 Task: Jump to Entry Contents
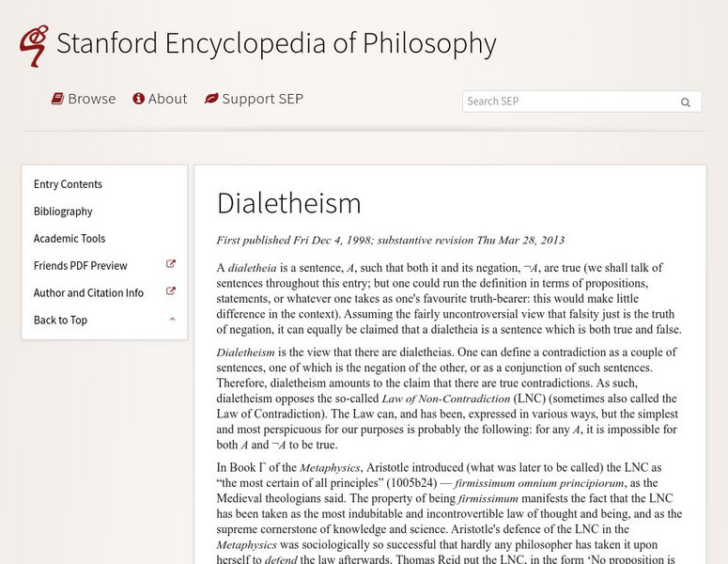pos(68,184)
